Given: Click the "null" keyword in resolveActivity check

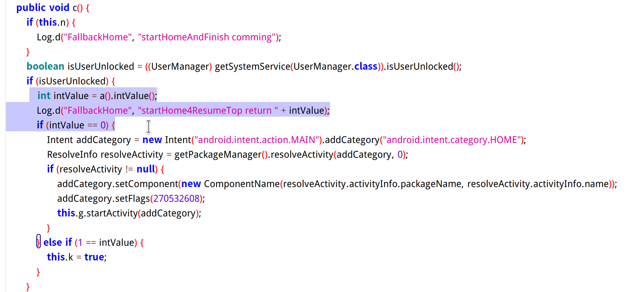Looking at the screenshot, I should click(x=145, y=169).
